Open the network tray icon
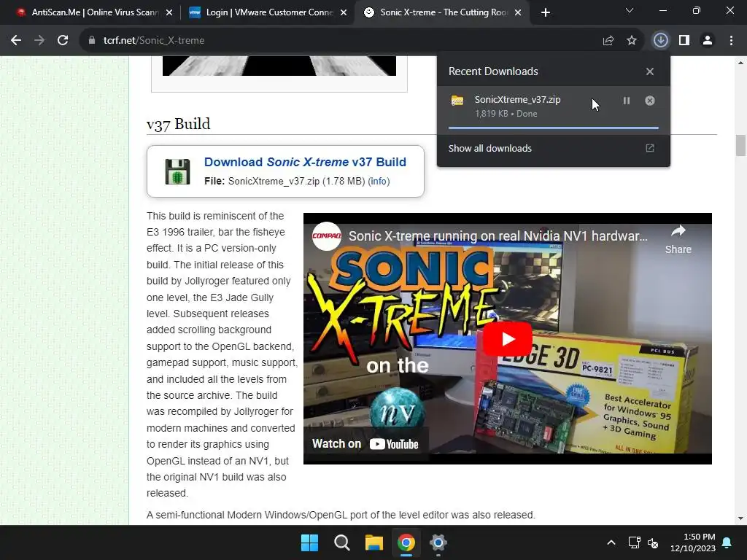This screenshot has width=747, height=560. tap(634, 542)
